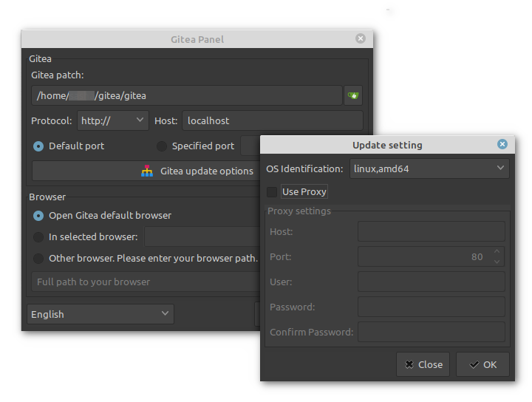Select the Default port radio button

click(x=38, y=146)
